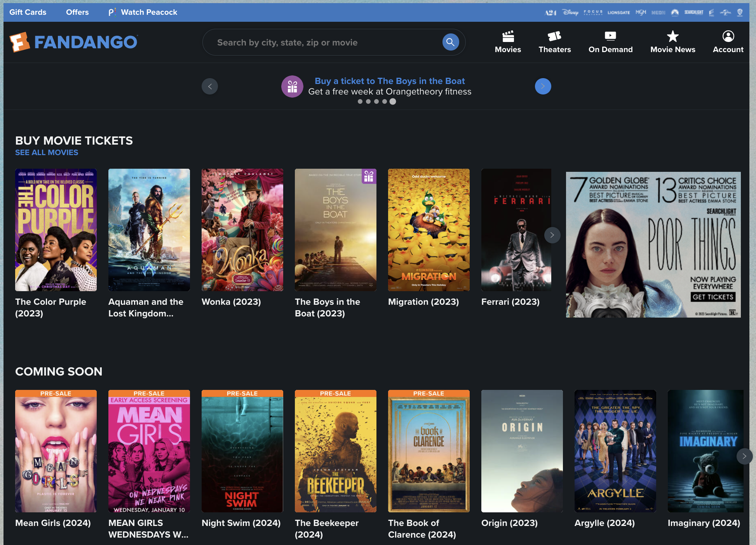Open the Neon studio logo

click(x=658, y=12)
